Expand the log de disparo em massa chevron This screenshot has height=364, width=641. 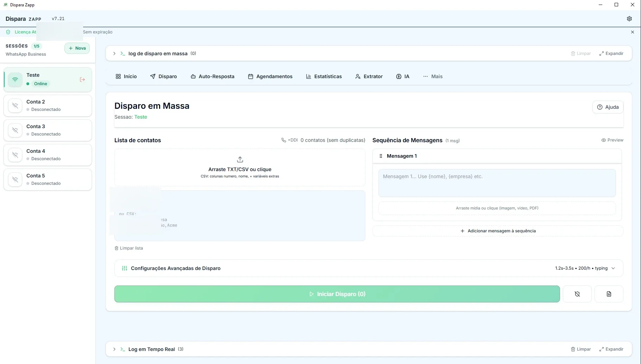(114, 54)
